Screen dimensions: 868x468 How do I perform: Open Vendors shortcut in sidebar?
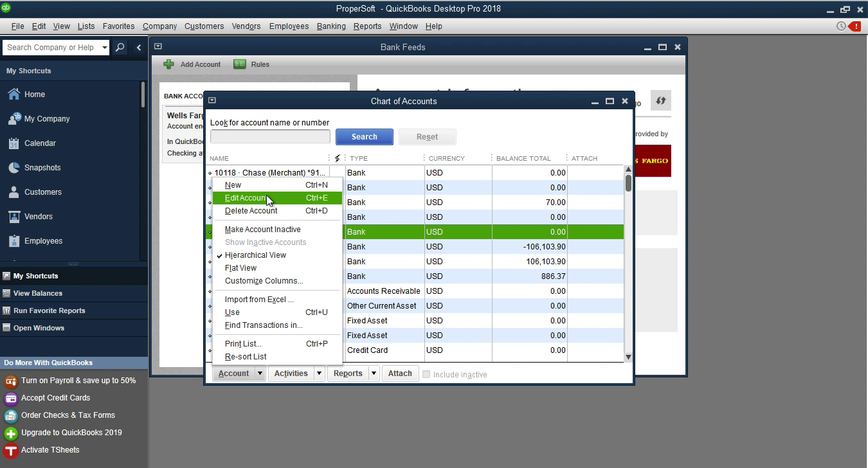tap(30, 217)
